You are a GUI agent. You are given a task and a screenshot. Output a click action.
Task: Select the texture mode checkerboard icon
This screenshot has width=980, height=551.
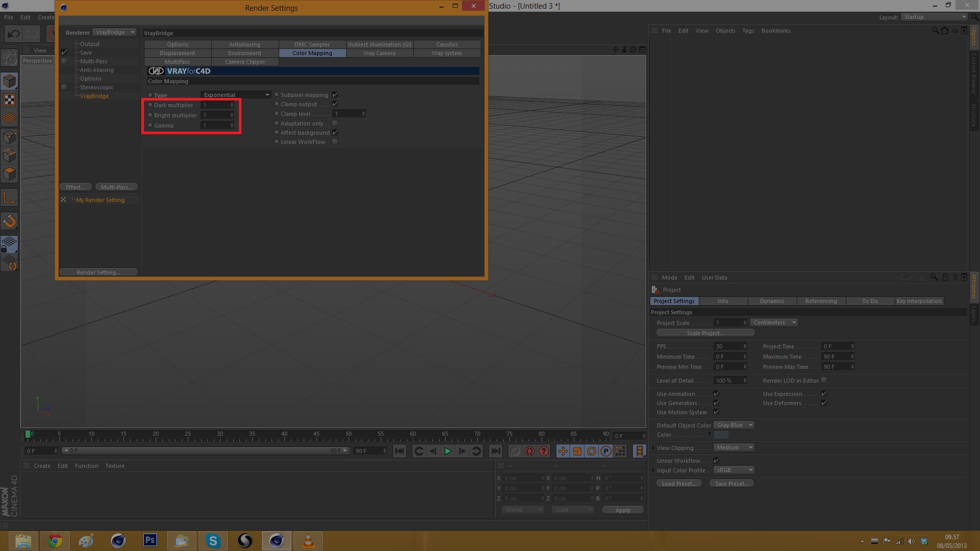point(9,100)
